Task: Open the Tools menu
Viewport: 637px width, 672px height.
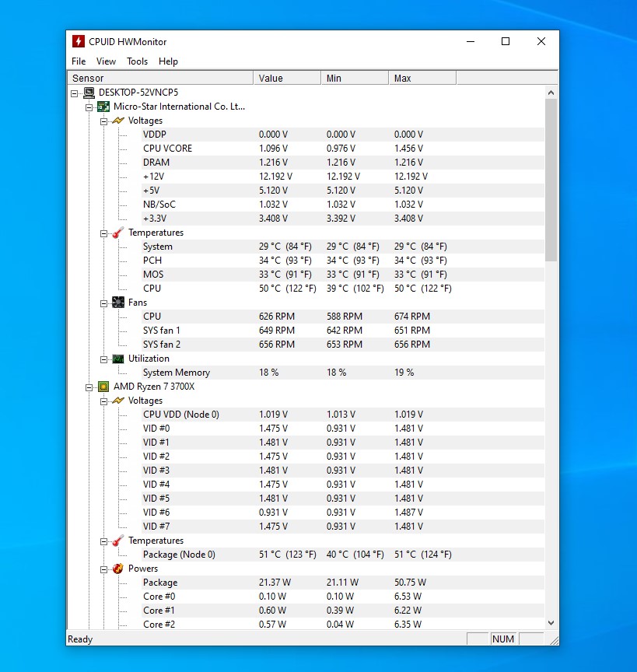Action: 137,61
